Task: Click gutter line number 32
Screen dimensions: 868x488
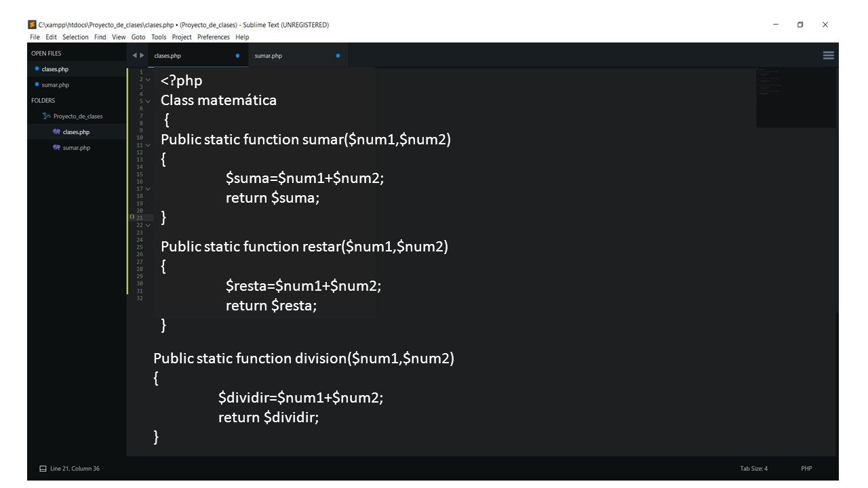Action: tap(140, 298)
